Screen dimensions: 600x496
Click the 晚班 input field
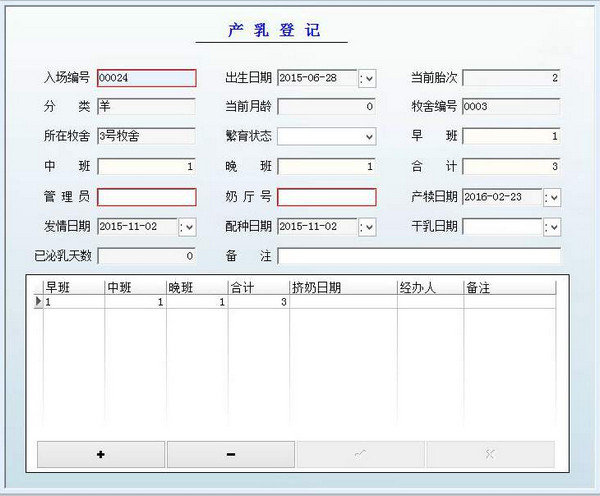pyautogui.click(x=326, y=166)
